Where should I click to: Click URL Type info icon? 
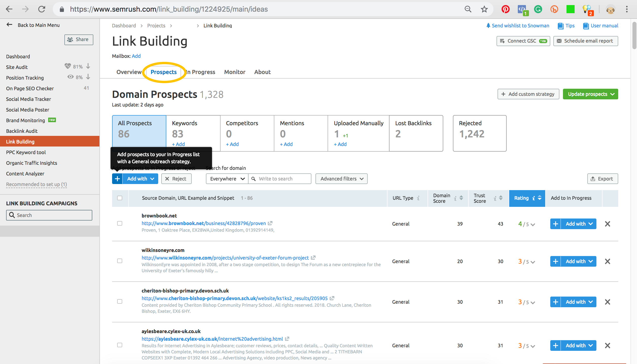[x=418, y=198]
